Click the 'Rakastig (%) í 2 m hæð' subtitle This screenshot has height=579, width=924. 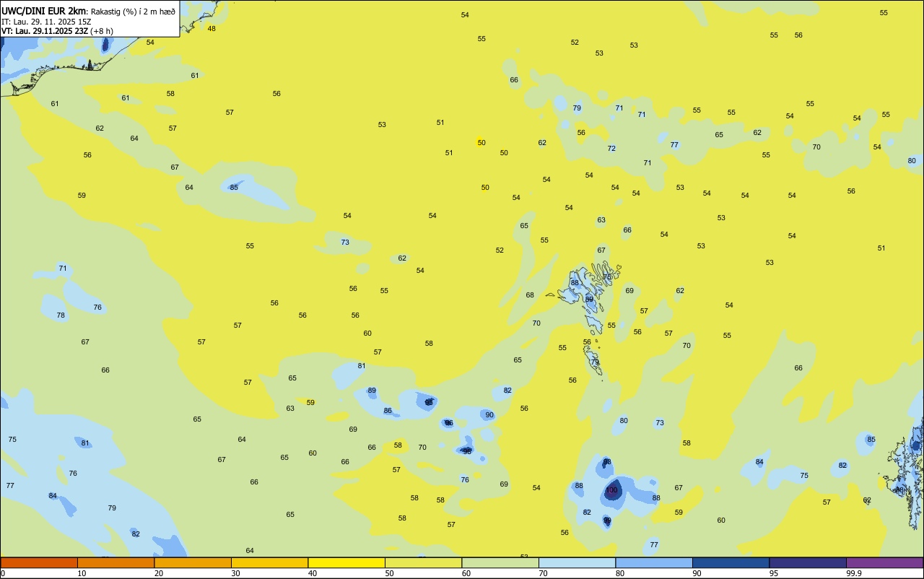pyautogui.click(x=133, y=11)
